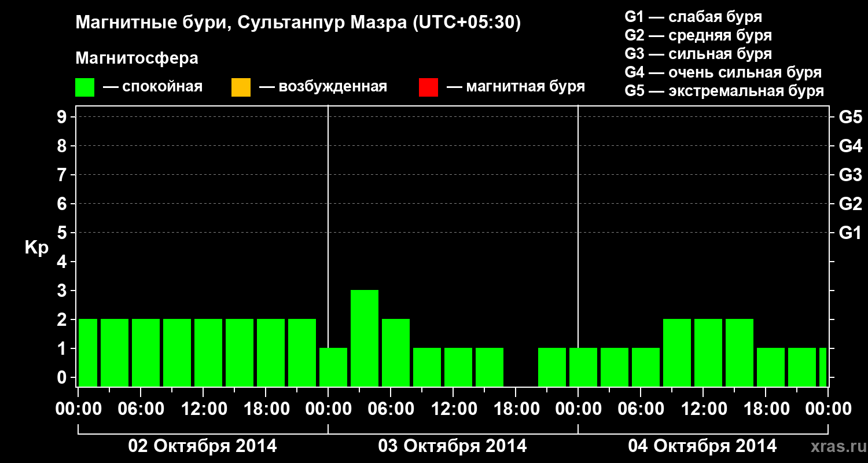The image size is (868, 463).
Task: Click the last narrow green bar on 04 October
Action: coord(823,367)
